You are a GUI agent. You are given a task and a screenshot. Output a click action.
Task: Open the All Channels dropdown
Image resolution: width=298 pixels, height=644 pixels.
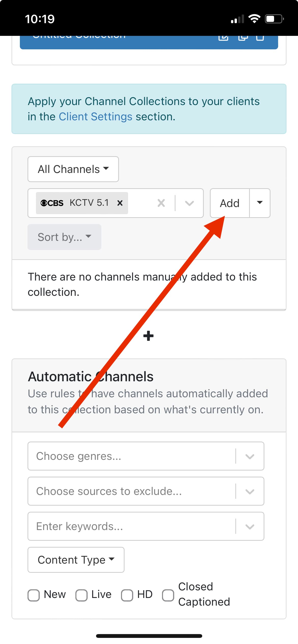pyautogui.click(x=73, y=169)
